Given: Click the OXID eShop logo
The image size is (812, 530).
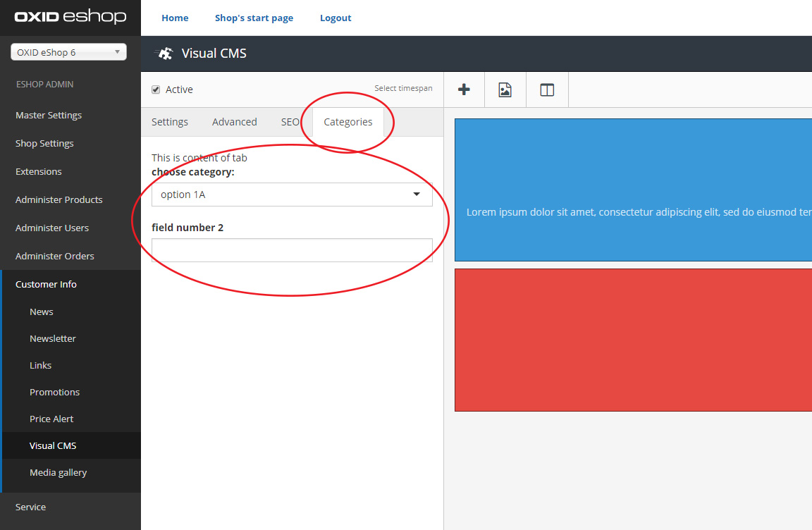Looking at the screenshot, I should coord(70,17).
